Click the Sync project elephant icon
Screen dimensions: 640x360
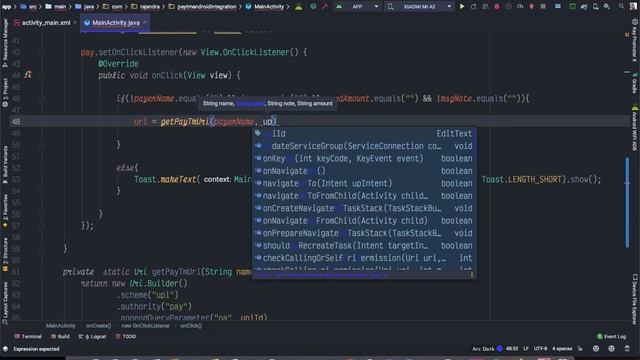584,7
